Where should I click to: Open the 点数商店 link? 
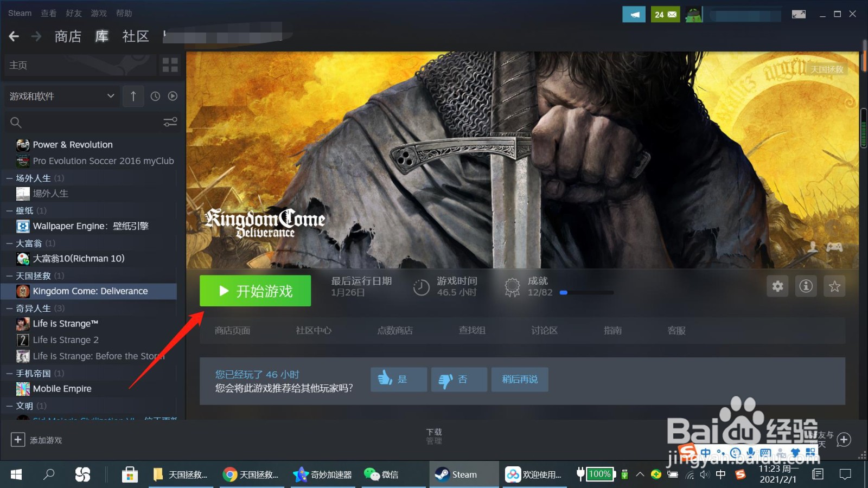(x=395, y=330)
